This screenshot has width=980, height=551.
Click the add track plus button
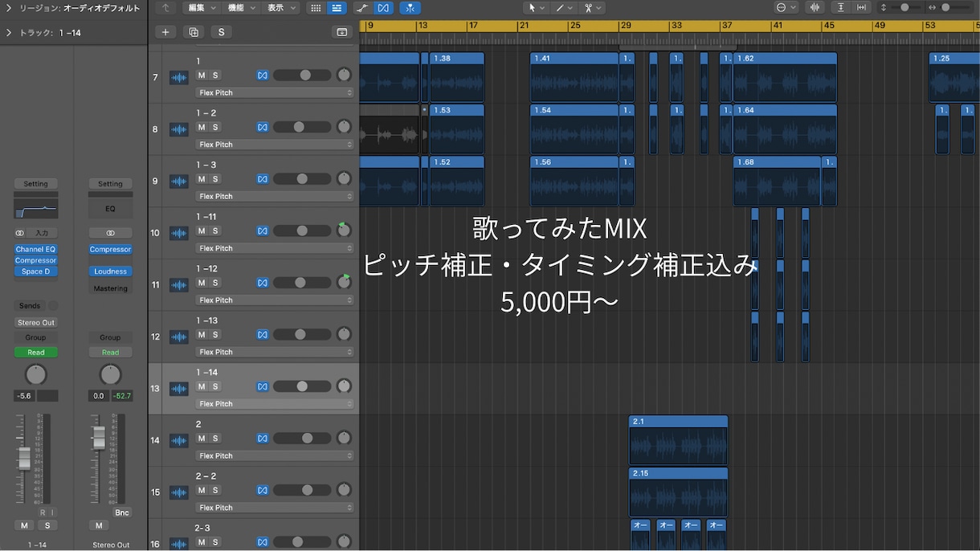[x=165, y=32]
